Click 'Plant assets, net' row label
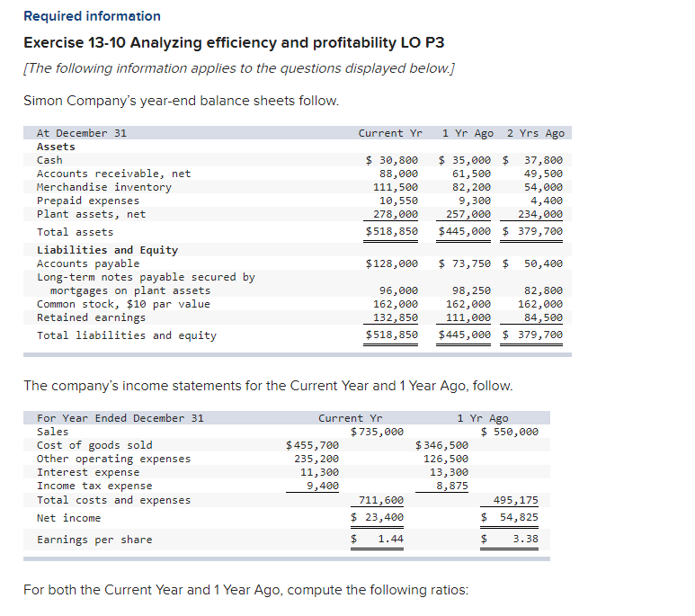 tap(92, 214)
